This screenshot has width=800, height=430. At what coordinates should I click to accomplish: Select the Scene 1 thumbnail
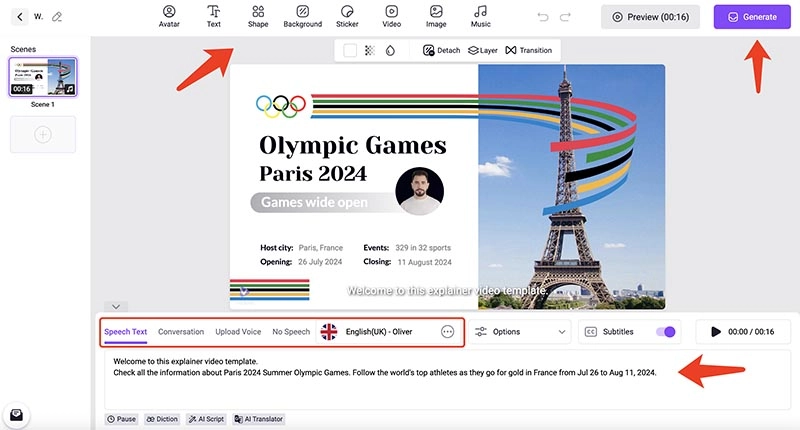(x=43, y=77)
